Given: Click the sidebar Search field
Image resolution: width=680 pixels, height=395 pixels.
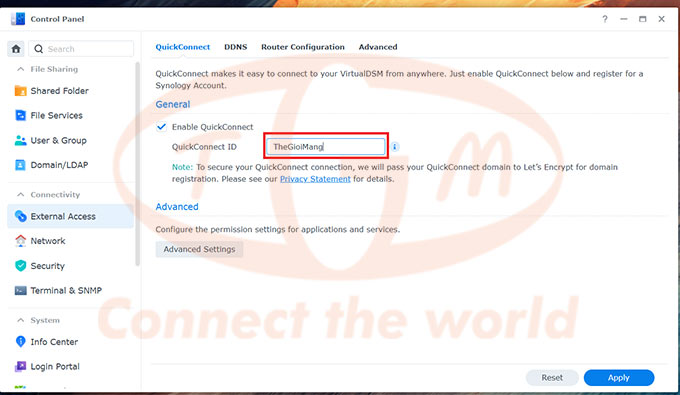Looking at the screenshot, I should click(x=81, y=49).
